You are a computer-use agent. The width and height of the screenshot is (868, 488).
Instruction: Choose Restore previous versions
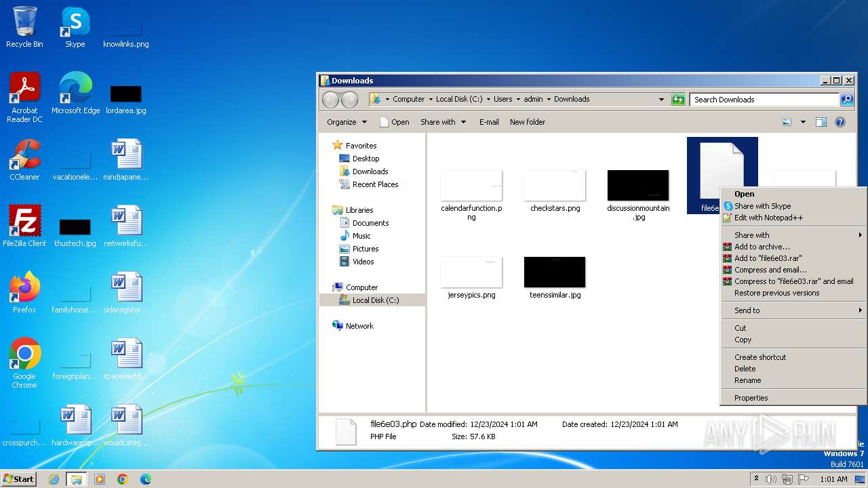[x=793, y=293]
